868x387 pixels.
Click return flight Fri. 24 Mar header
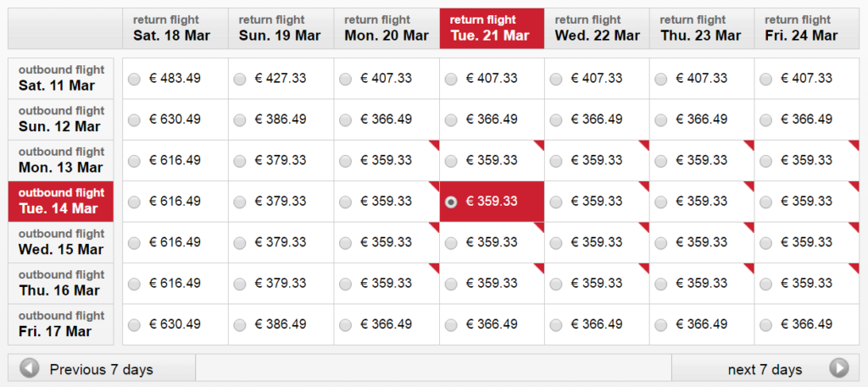[x=807, y=28]
